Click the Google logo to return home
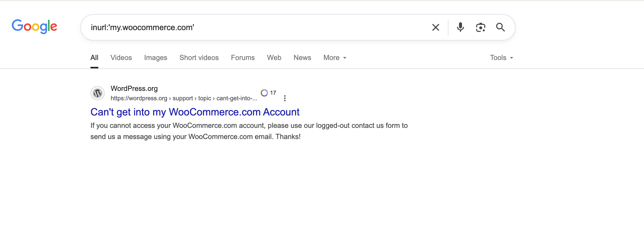The width and height of the screenshot is (644, 237). point(34,26)
